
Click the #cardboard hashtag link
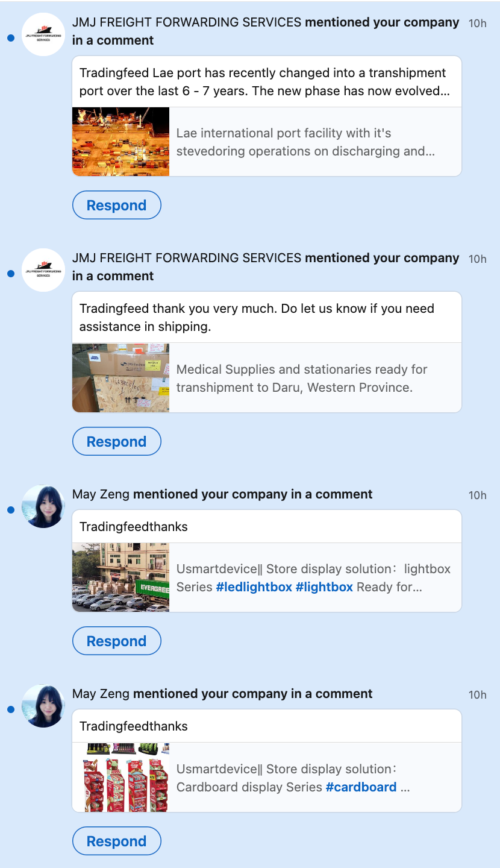361,787
